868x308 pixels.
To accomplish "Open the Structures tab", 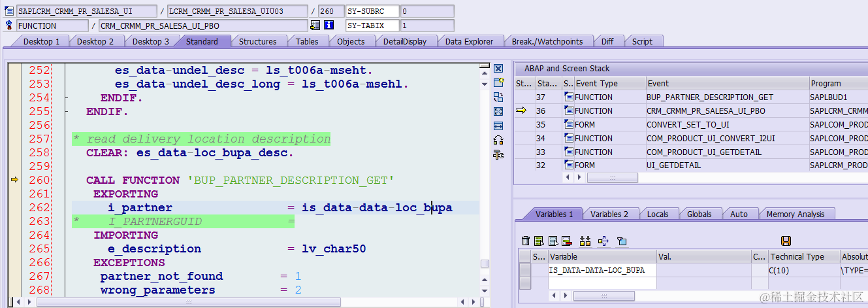I will pos(257,41).
